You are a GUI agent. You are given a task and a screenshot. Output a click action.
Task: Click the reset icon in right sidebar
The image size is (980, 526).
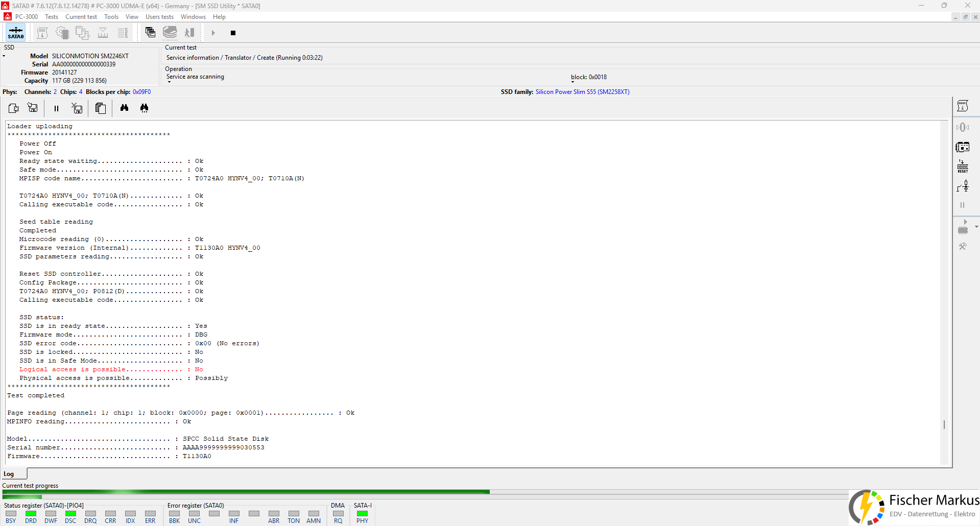click(963, 167)
